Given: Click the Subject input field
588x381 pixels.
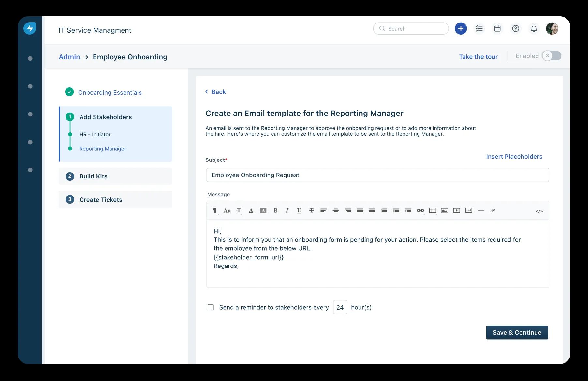Looking at the screenshot, I should 377,175.
